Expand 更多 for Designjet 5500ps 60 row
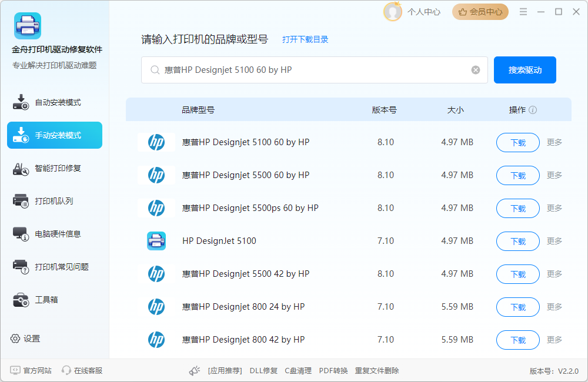588x382 pixels. [x=554, y=208]
